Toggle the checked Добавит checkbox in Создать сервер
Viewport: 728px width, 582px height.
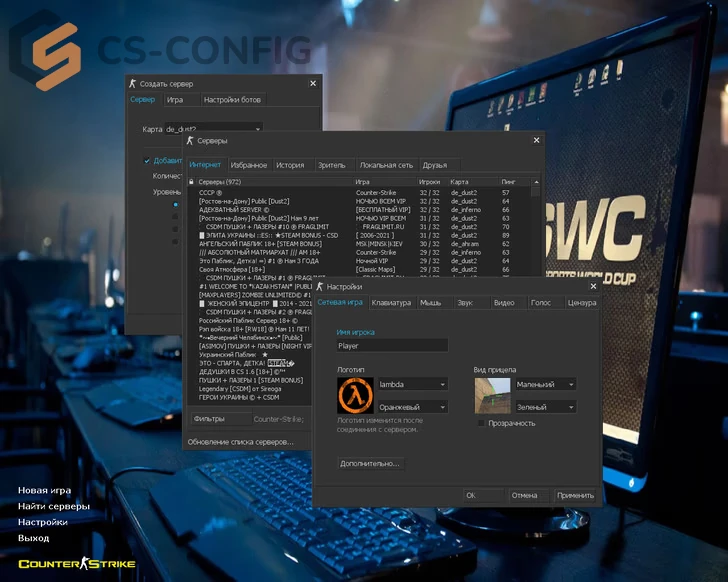147,160
